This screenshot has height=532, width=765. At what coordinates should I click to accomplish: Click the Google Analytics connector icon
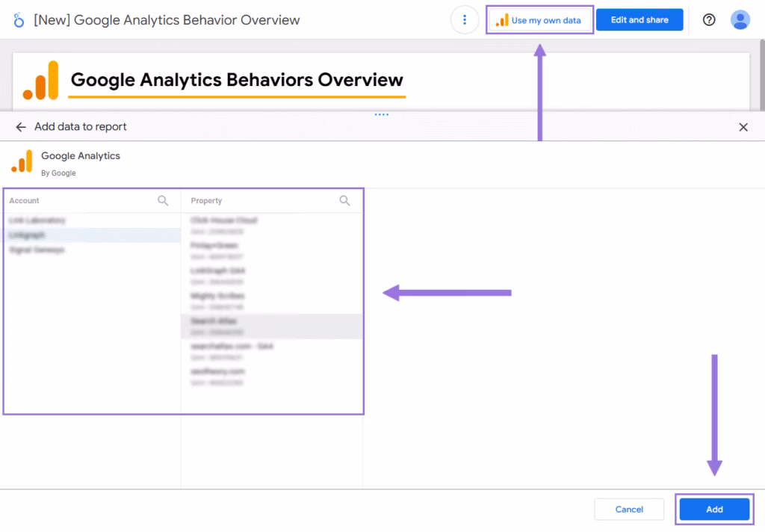(22, 161)
